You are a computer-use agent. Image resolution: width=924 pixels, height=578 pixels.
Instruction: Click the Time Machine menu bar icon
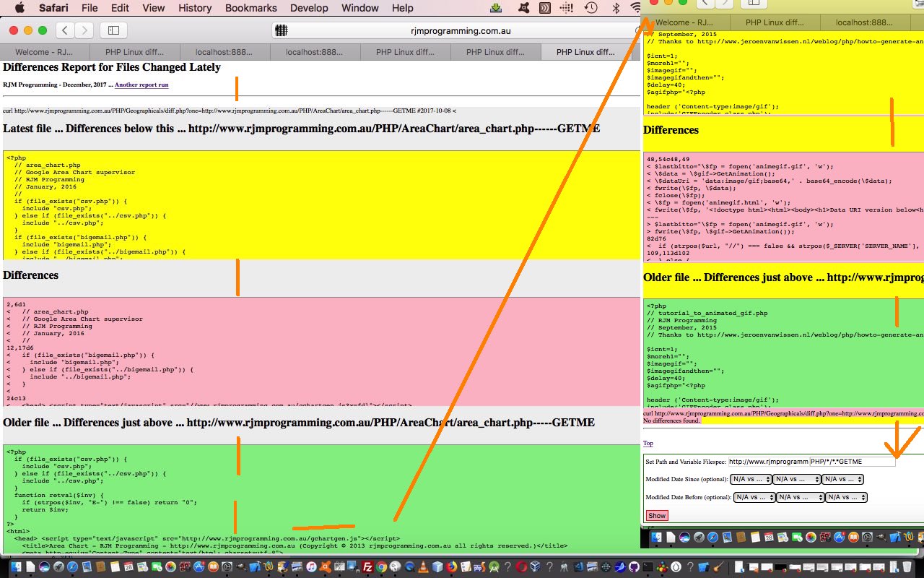coord(590,8)
